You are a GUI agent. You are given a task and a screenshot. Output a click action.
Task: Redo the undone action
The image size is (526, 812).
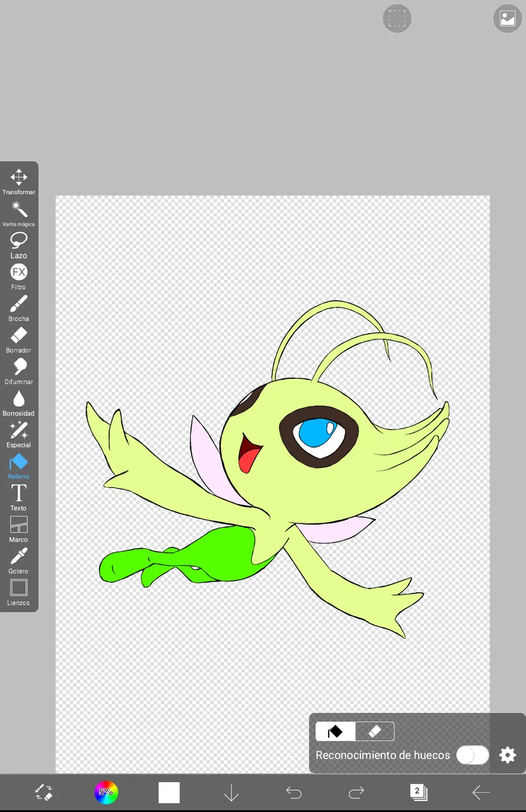point(356,792)
